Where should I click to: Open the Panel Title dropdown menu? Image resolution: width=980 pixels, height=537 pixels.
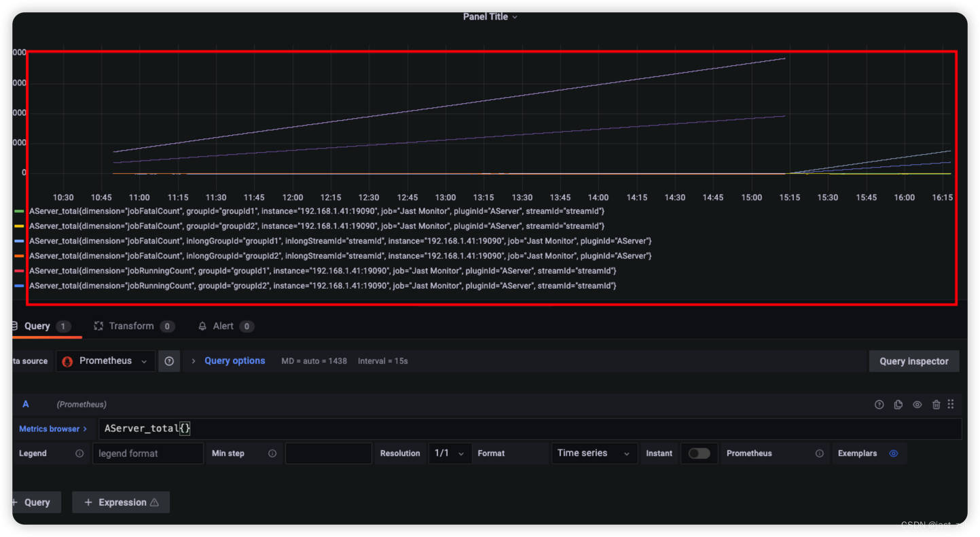[490, 17]
